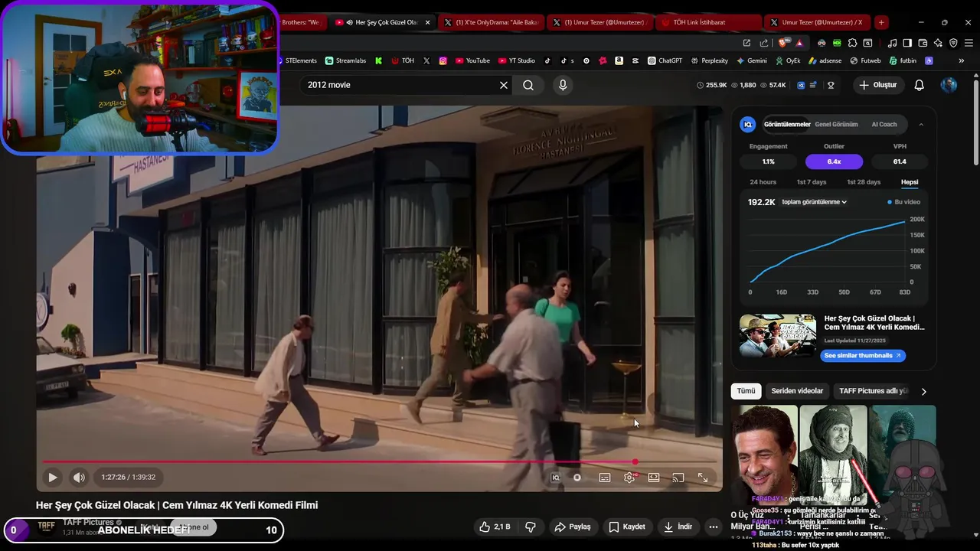Open the three-dot more actions menu
The height and width of the screenshot is (551, 980).
(x=714, y=527)
